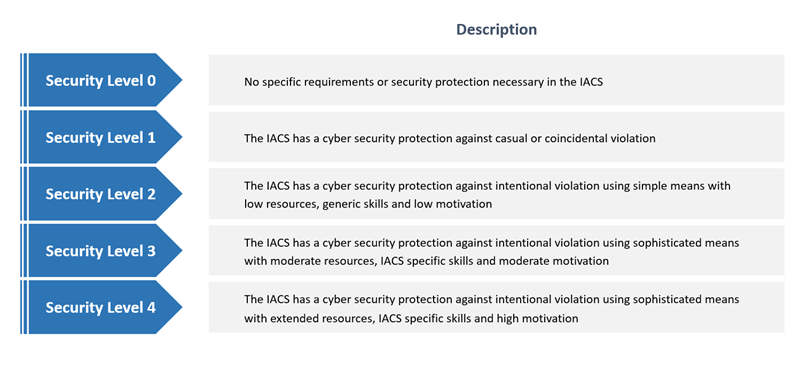Viewport: 800px width, 366px height.
Task: Click the Security Level 0 arrow label
Action: (101, 81)
